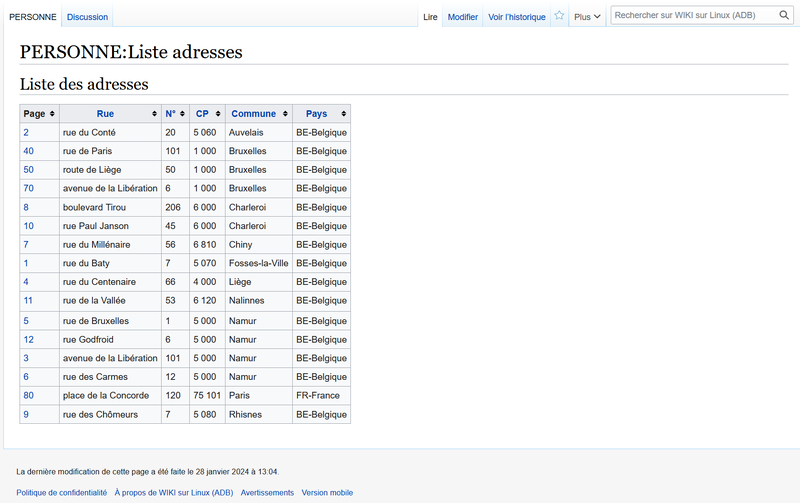The image size is (800, 503).
Task: Open page link 3 in Namur row
Action: click(26, 358)
